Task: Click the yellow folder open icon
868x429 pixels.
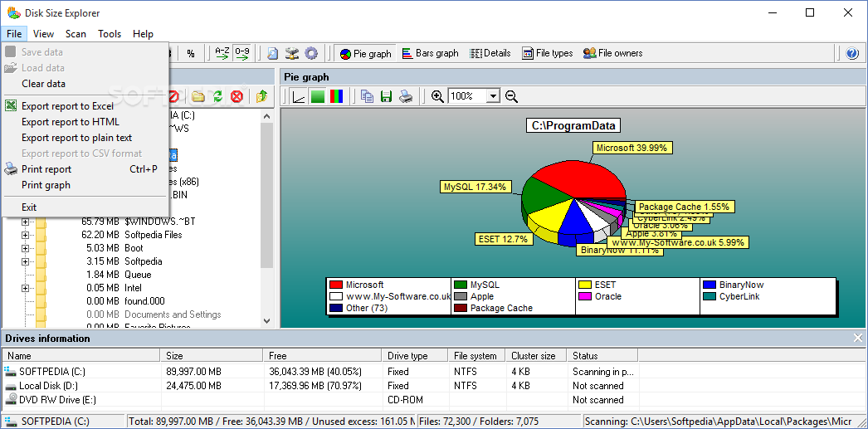Action: pos(198,97)
